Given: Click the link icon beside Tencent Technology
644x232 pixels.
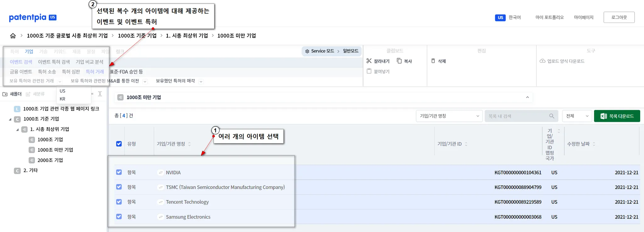Looking at the screenshot, I should point(161,202).
